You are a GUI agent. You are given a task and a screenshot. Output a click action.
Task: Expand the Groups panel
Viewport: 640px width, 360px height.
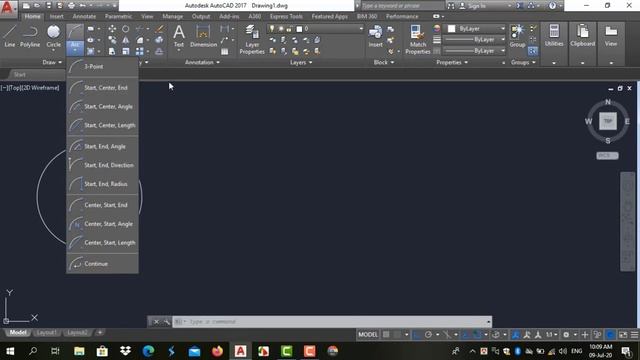[x=523, y=62]
